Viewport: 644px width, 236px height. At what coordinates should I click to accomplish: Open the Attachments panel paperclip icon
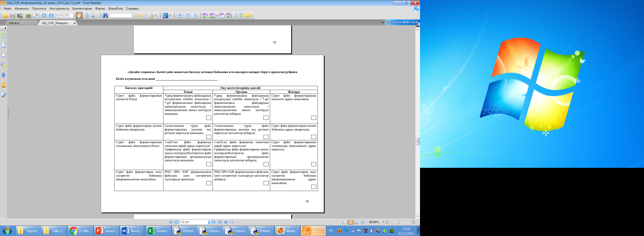(x=3, y=75)
